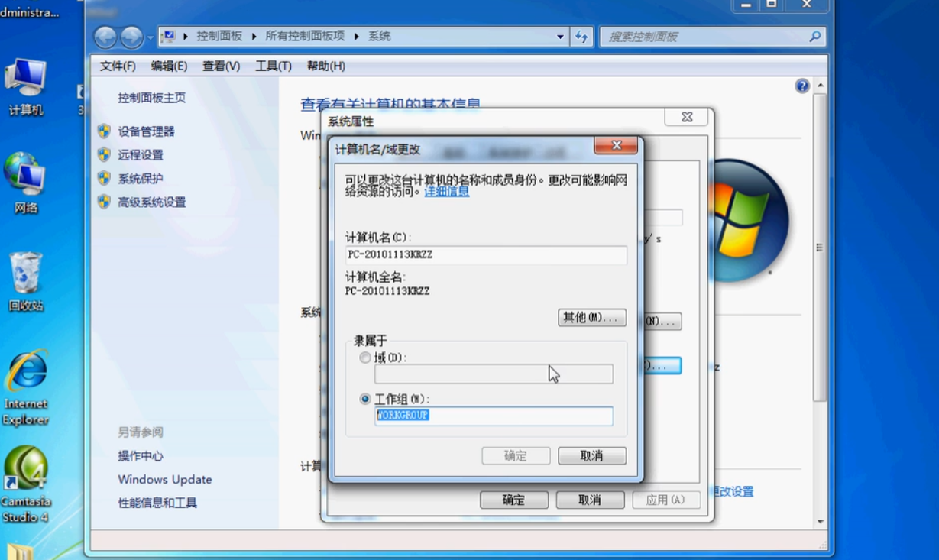Click 取消 in the 系统属性 dialog

(590, 500)
